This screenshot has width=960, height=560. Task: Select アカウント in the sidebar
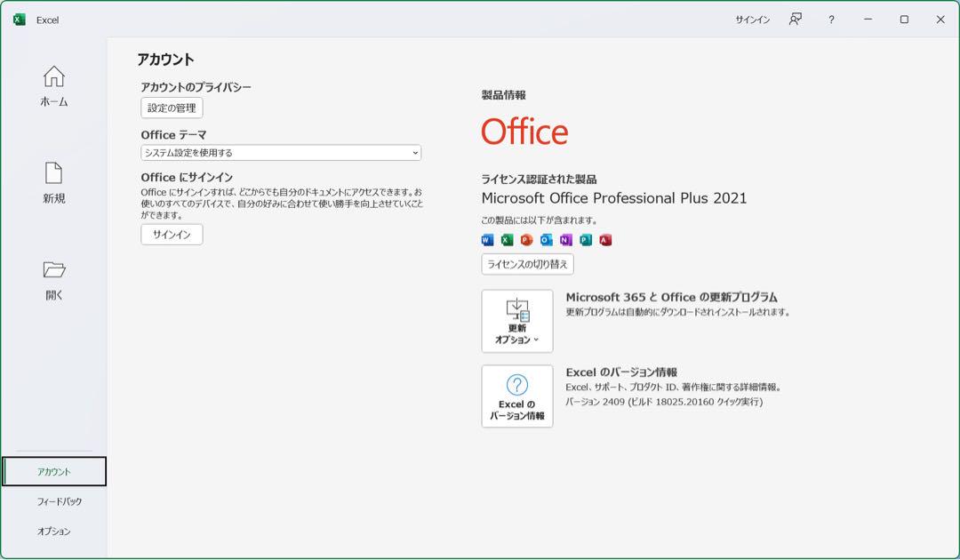[54, 472]
